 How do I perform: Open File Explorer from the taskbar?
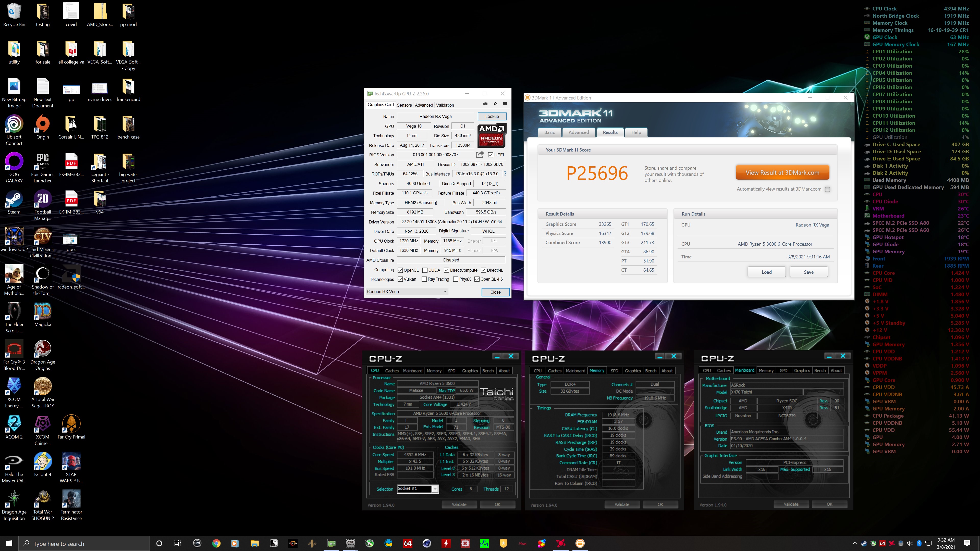pos(254,543)
